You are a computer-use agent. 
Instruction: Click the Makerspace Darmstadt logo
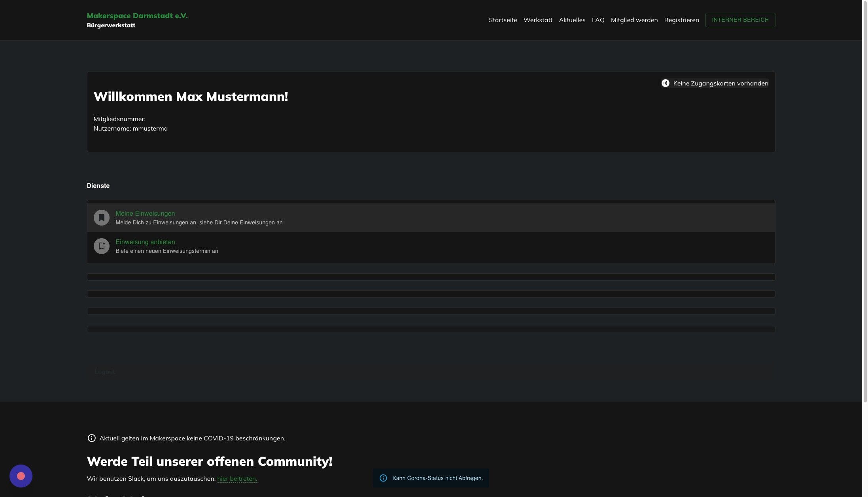(x=137, y=19)
